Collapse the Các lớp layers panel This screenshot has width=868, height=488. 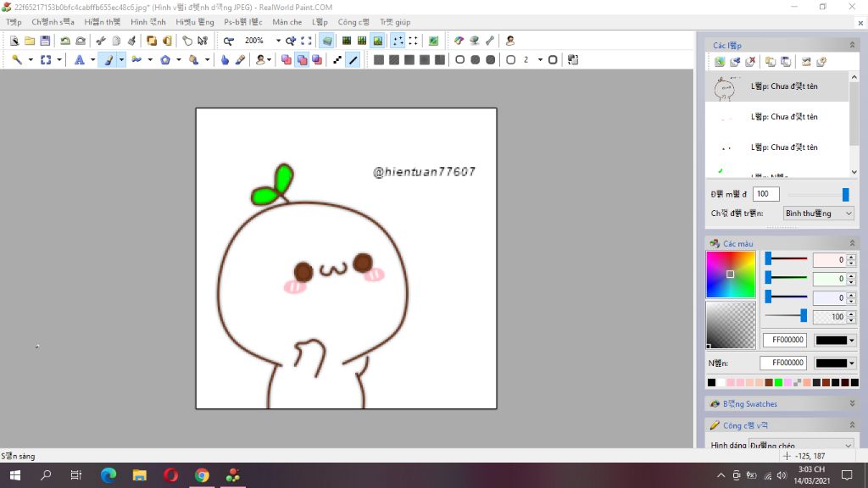[852, 45]
